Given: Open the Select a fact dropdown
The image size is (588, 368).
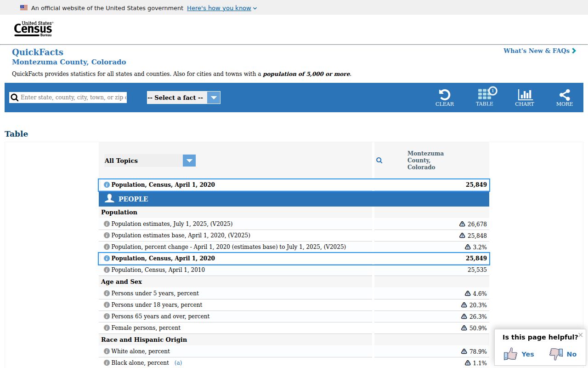Looking at the screenshot, I should tap(184, 98).
